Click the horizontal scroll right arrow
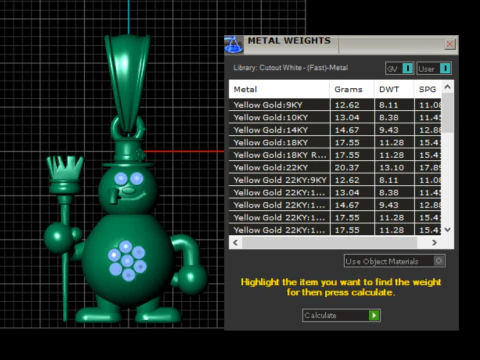 pyautogui.click(x=434, y=243)
